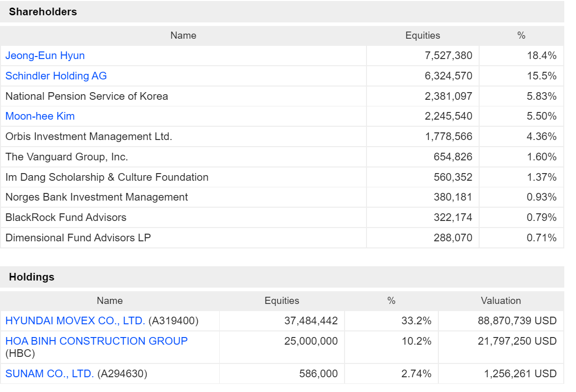Click the 6,324,570 equities value

pyautogui.click(x=449, y=76)
